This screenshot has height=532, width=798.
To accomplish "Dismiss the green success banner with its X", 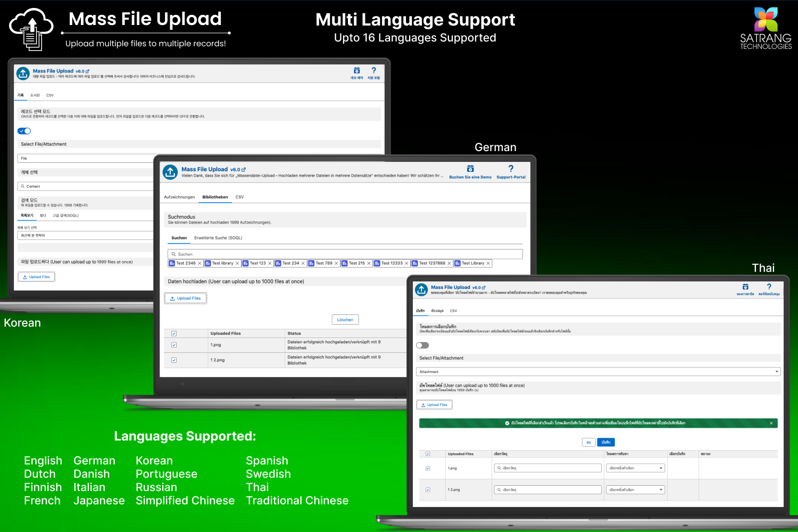I will coord(771,423).
